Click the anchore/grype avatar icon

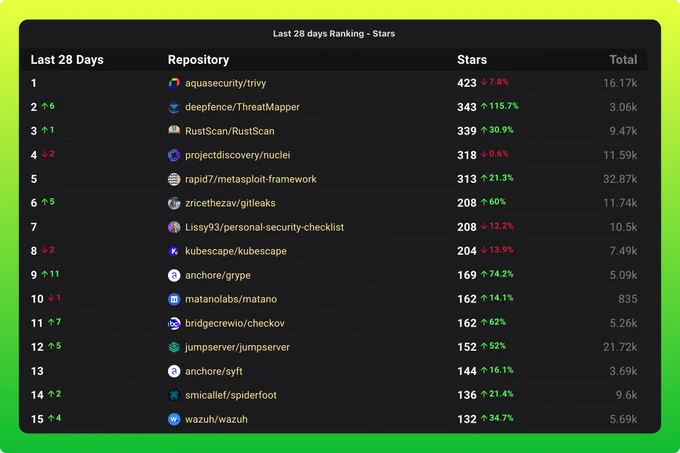click(174, 275)
